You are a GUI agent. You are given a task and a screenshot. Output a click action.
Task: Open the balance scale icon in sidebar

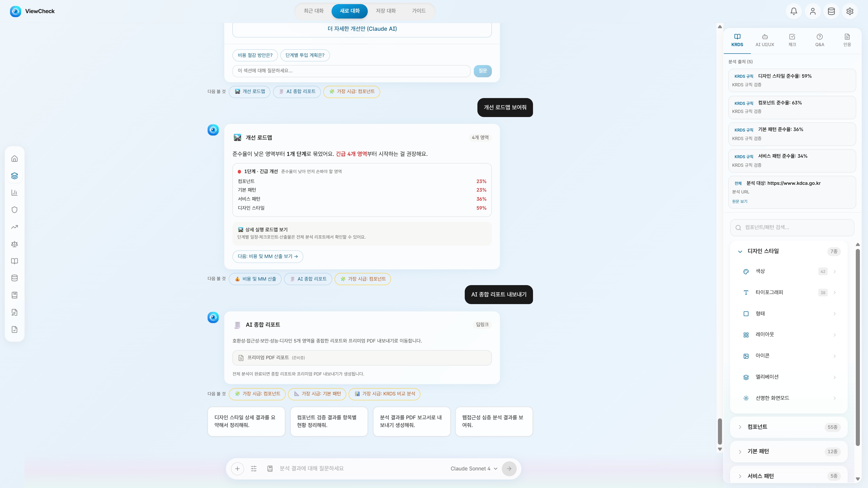click(14, 244)
